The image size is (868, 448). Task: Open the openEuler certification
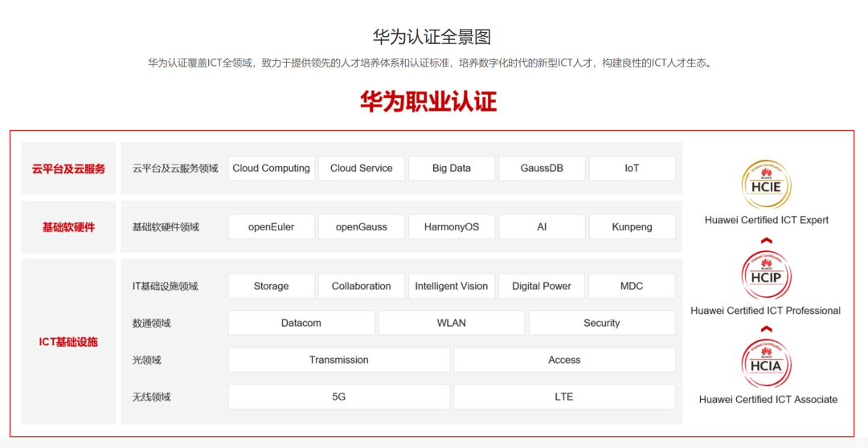(x=272, y=226)
